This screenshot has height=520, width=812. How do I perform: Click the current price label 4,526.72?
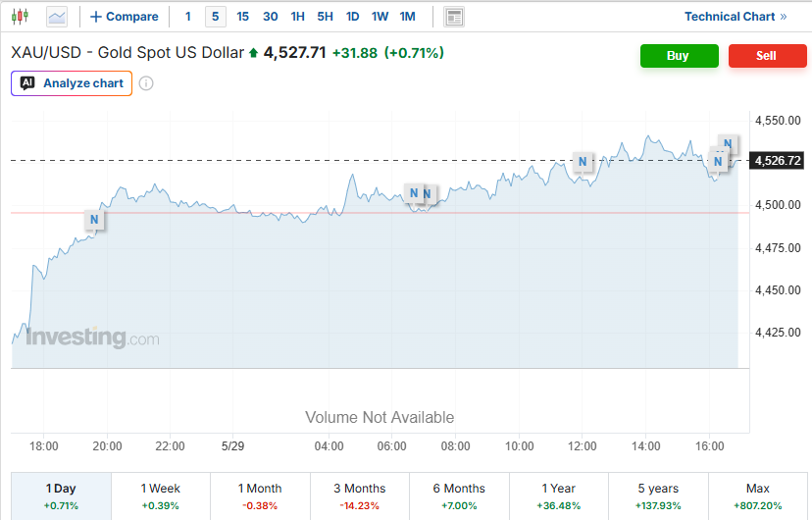778,161
